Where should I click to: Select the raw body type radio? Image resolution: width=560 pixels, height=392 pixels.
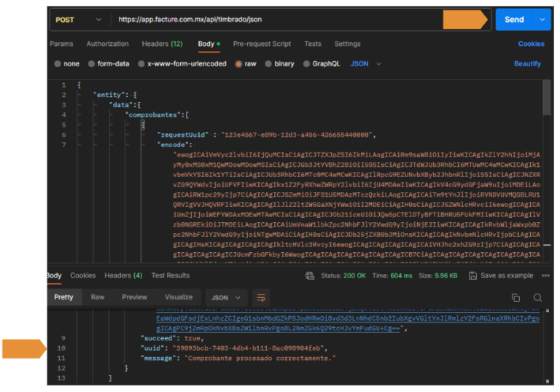click(x=238, y=64)
